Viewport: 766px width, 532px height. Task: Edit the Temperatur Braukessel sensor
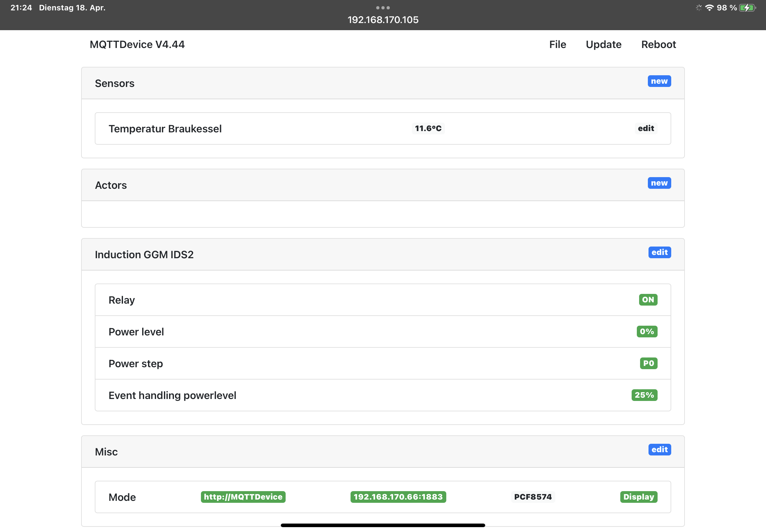click(x=646, y=128)
